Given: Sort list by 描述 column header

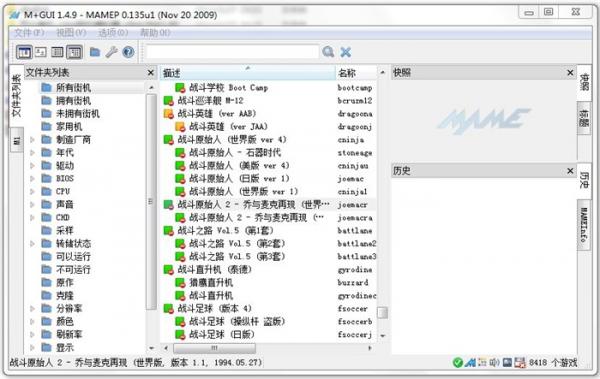Looking at the screenshot, I should pyautogui.click(x=247, y=73).
